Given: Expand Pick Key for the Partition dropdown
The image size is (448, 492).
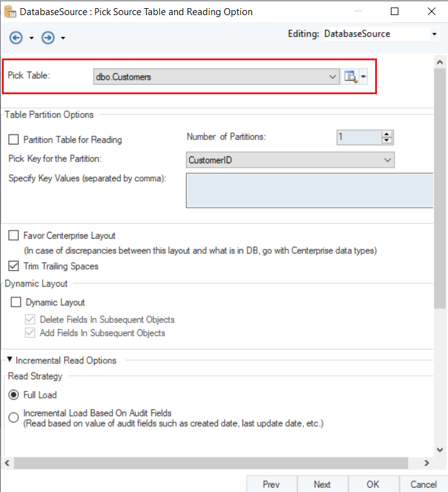Looking at the screenshot, I should click(x=387, y=160).
